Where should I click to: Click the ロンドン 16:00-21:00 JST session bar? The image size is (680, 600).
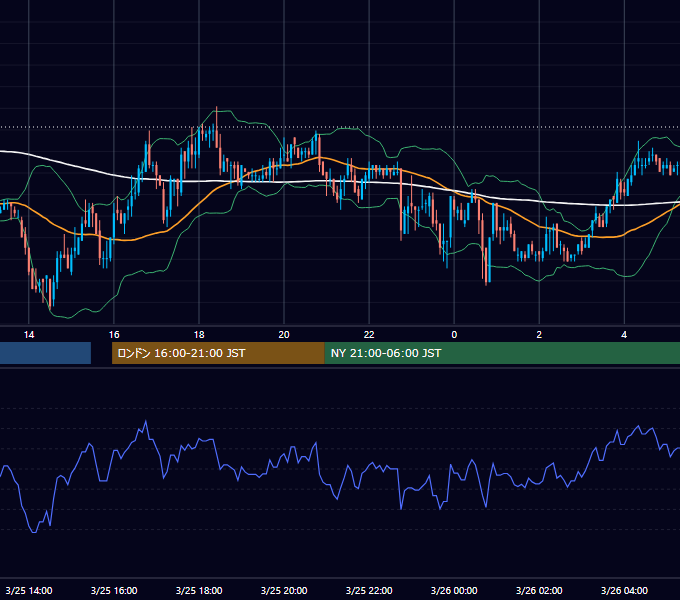point(218,353)
